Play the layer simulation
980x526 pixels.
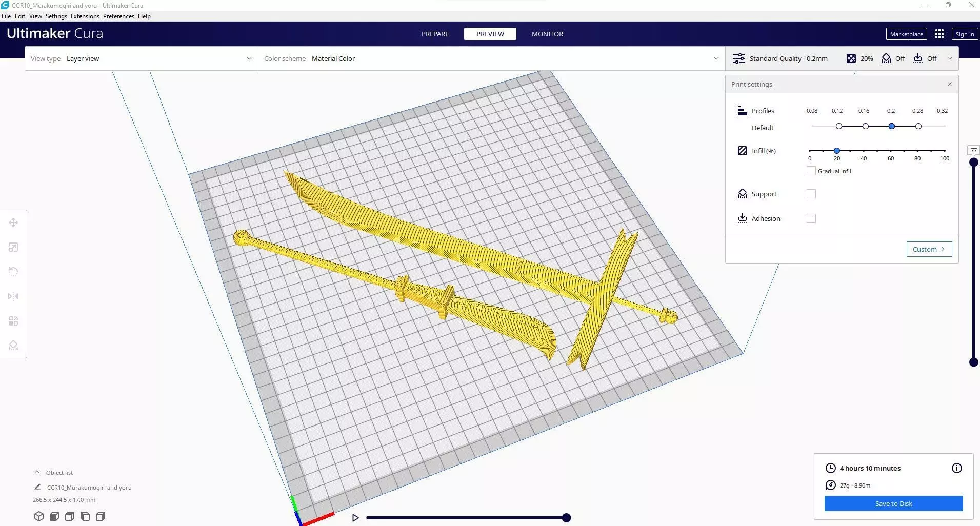(355, 518)
